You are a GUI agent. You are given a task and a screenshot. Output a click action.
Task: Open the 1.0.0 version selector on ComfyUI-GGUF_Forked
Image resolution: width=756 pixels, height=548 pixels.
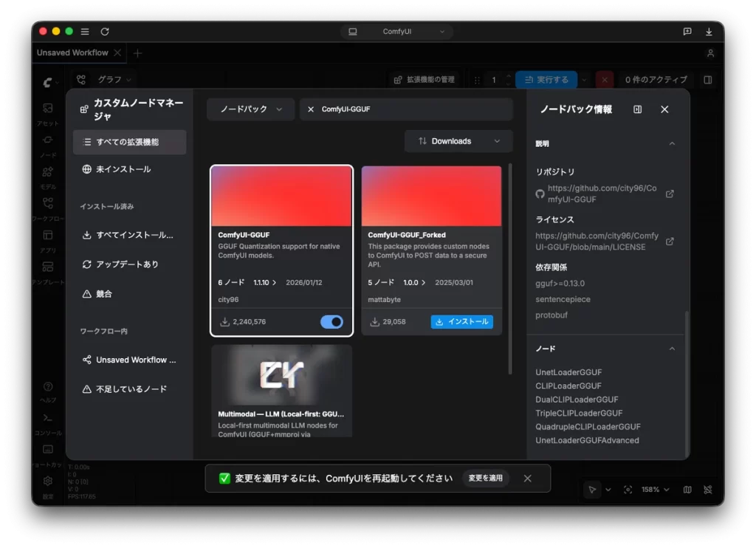coord(414,283)
